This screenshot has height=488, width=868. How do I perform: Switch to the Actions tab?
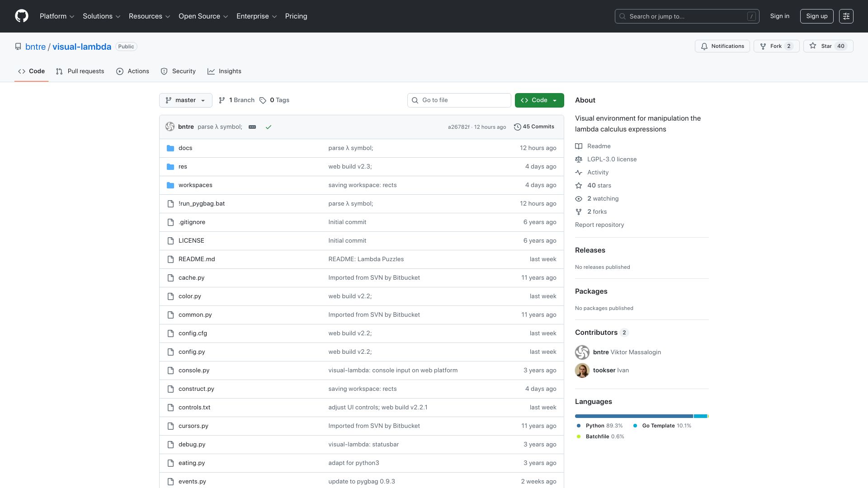[132, 71]
